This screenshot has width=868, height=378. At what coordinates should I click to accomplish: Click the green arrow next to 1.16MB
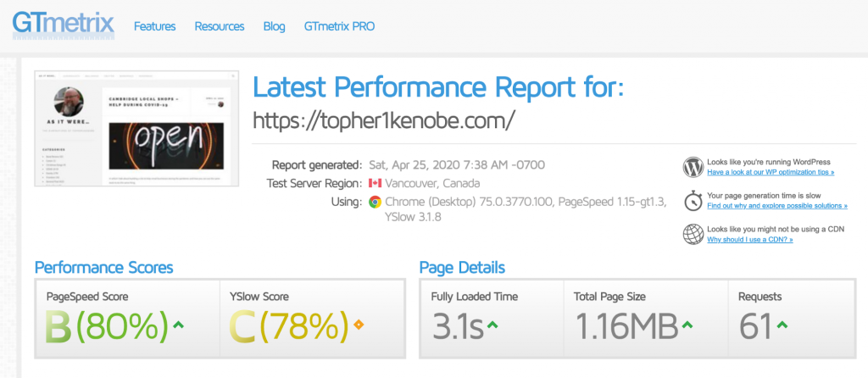687,325
